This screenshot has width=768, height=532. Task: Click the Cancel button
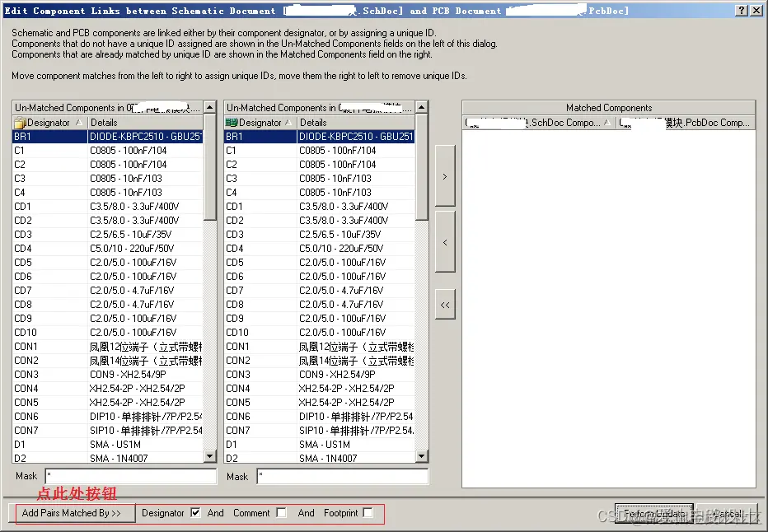pos(728,513)
